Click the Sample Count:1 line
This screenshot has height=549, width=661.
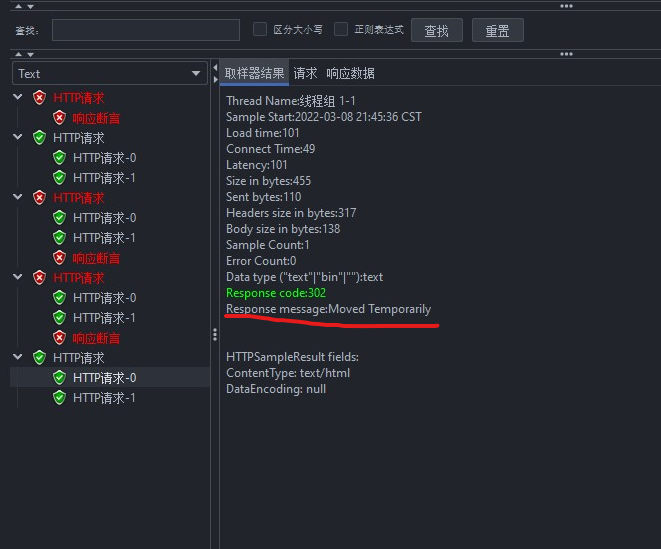tap(268, 245)
